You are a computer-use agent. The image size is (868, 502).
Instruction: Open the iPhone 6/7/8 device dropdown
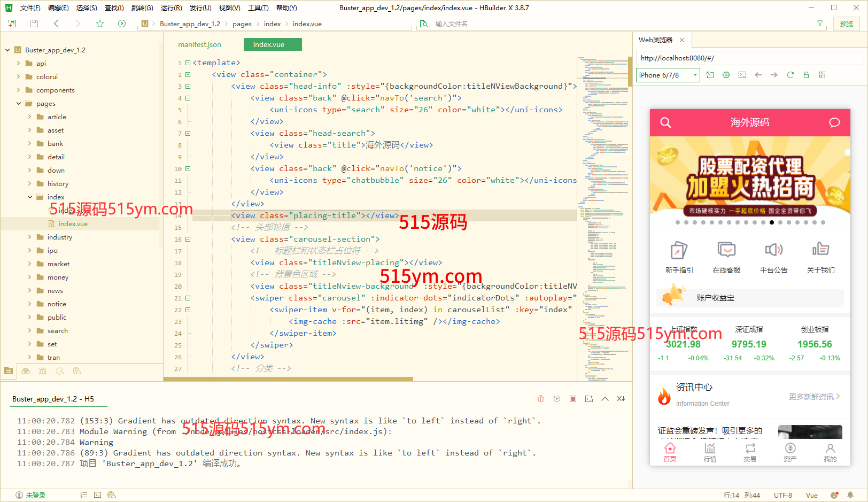point(668,75)
